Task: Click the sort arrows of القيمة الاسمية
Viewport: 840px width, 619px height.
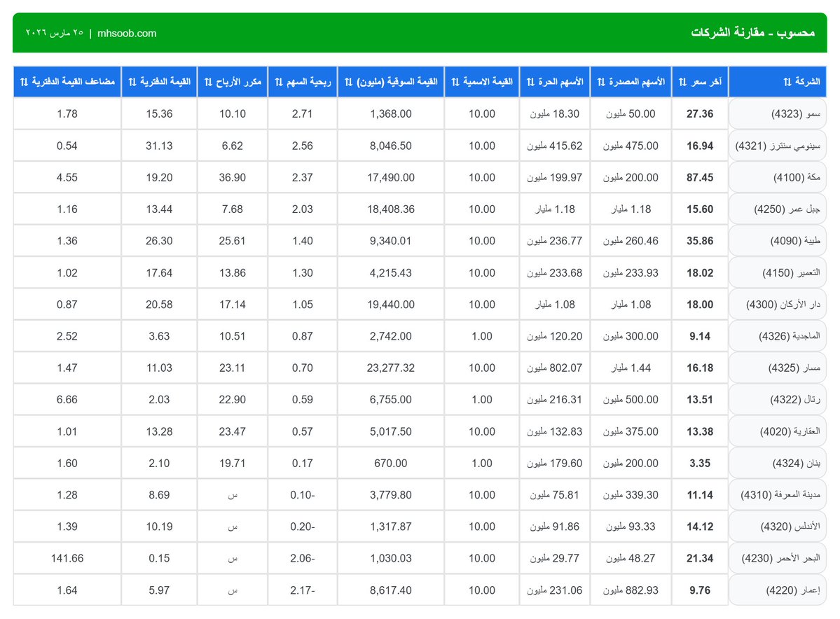Action: click(x=455, y=82)
